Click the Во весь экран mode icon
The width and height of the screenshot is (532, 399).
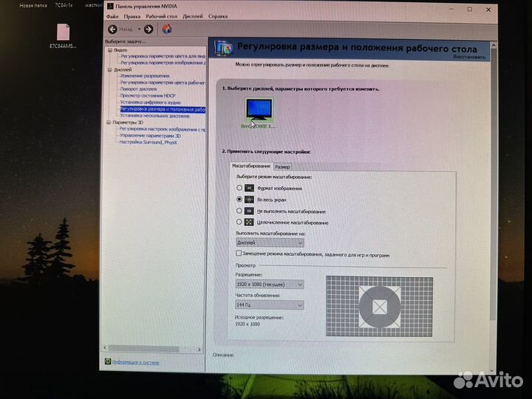coord(250,199)
